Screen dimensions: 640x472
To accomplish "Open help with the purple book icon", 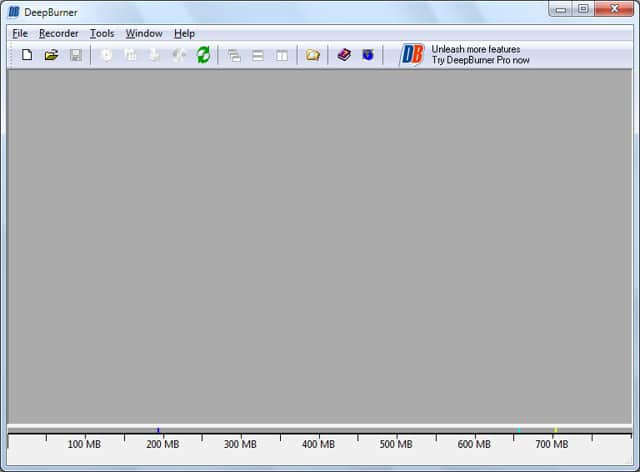I will click(344, 55).
